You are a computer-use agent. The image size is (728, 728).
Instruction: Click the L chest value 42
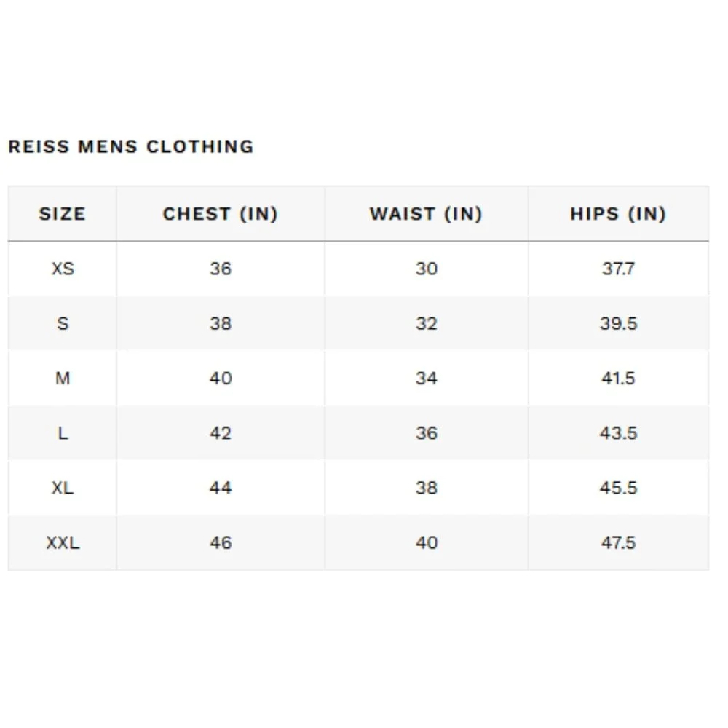pos(221,433)
